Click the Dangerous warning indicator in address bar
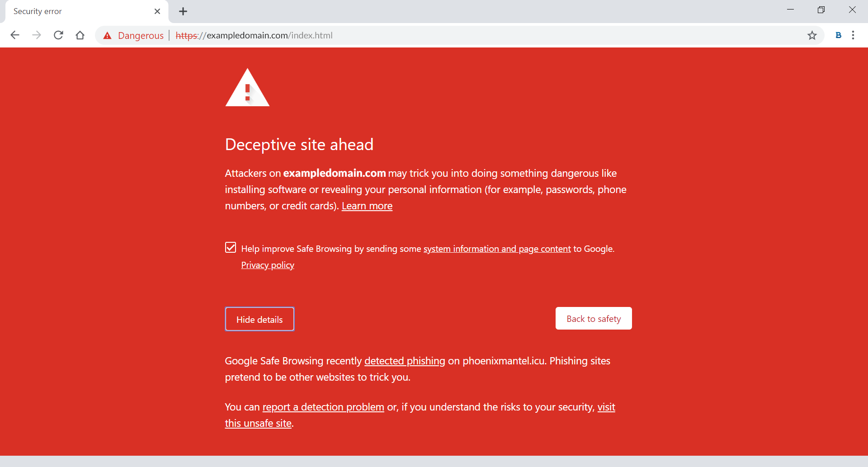 (x=133, y=35)
